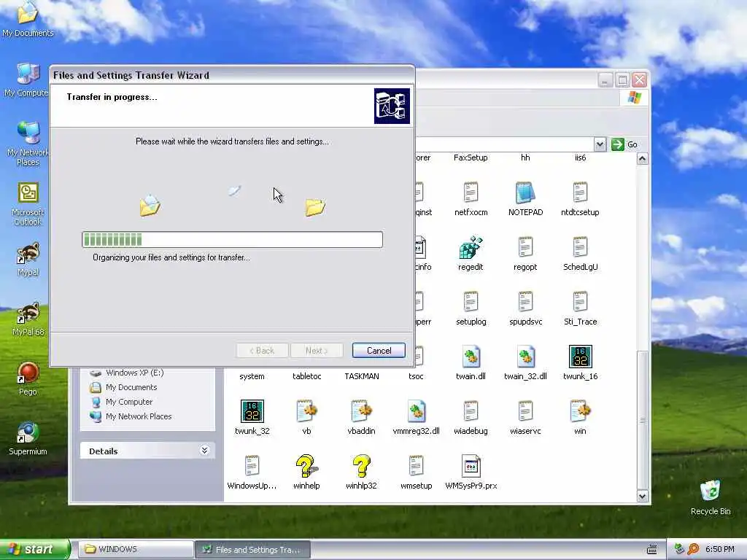This screenshot has height=560, width=747.
Task: Open the address bar dropdown arrow
Action: pyautogui.click(x=600, y=144)
